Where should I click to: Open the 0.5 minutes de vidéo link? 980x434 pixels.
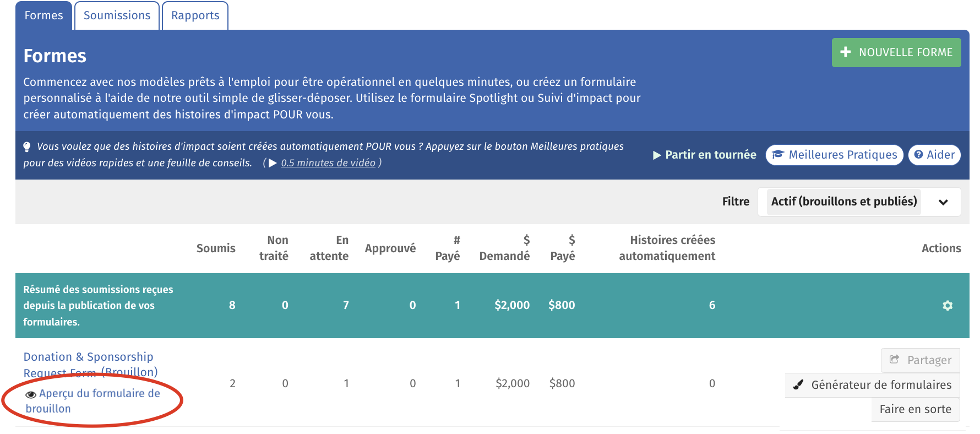[x=328, y=163]
